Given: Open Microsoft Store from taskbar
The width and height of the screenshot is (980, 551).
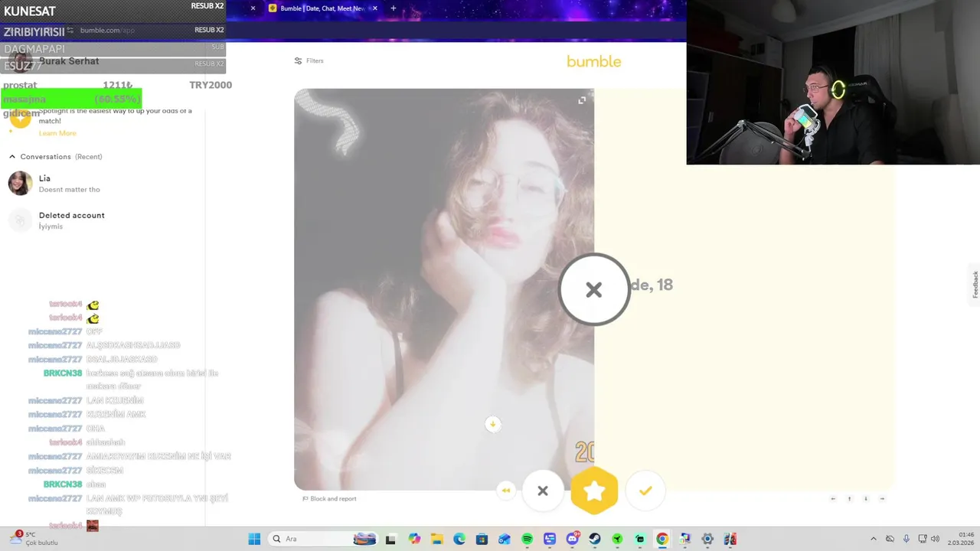Looking at the screenshot, I should coord(482,539).
